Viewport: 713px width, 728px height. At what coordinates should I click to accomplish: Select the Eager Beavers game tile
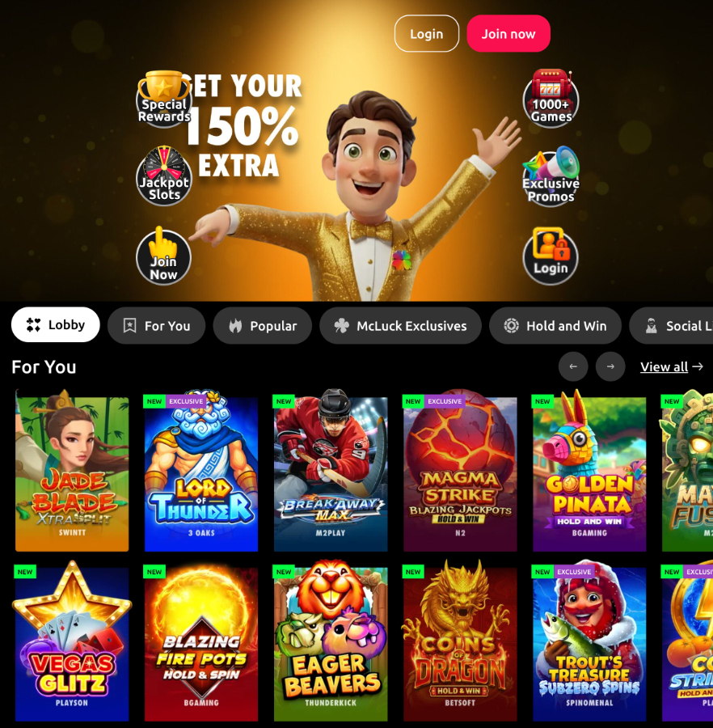tap(331, 641)
